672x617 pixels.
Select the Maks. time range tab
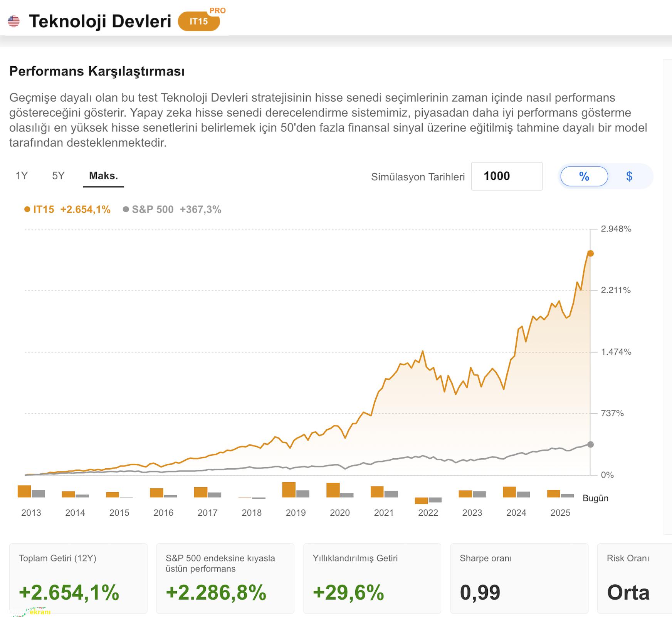[x=103, y=176]
